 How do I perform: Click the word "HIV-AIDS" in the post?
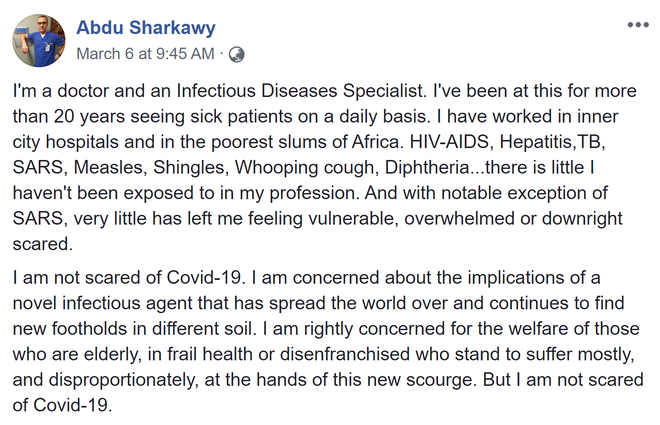(x=441, y=141)
